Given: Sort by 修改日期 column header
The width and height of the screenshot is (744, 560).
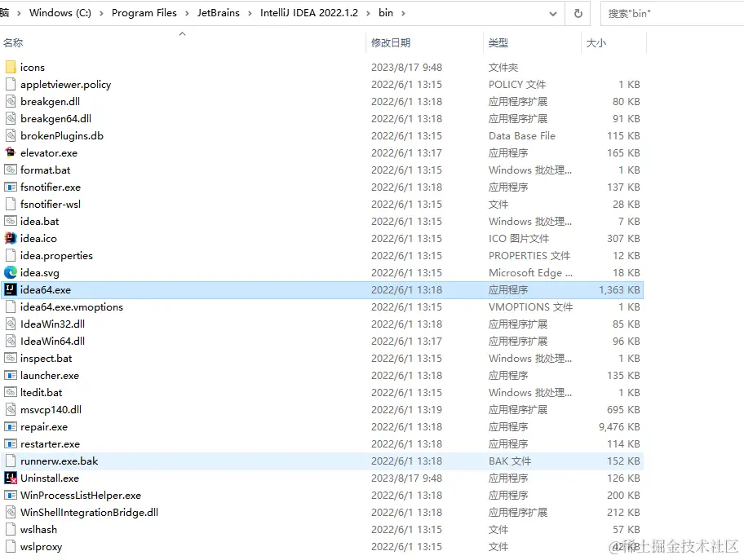Looking at the screenshot, I should [391, 42].
